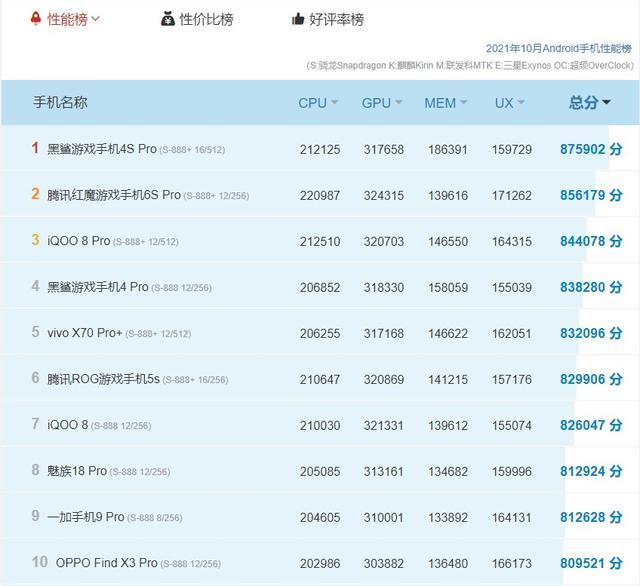Image resolution: width=640 pixels, height=586 pixels.
Task: Click GPU score 320703
Action: tap(384, 242)
